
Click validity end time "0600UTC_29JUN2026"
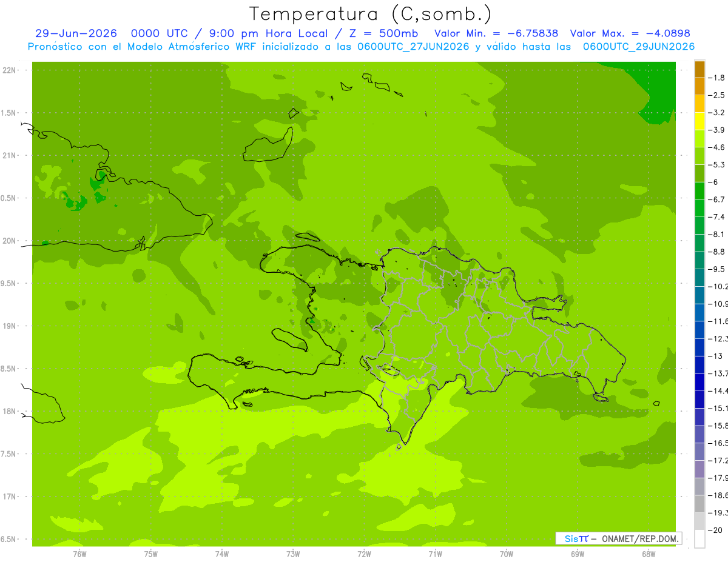click(x=639, y=47)
